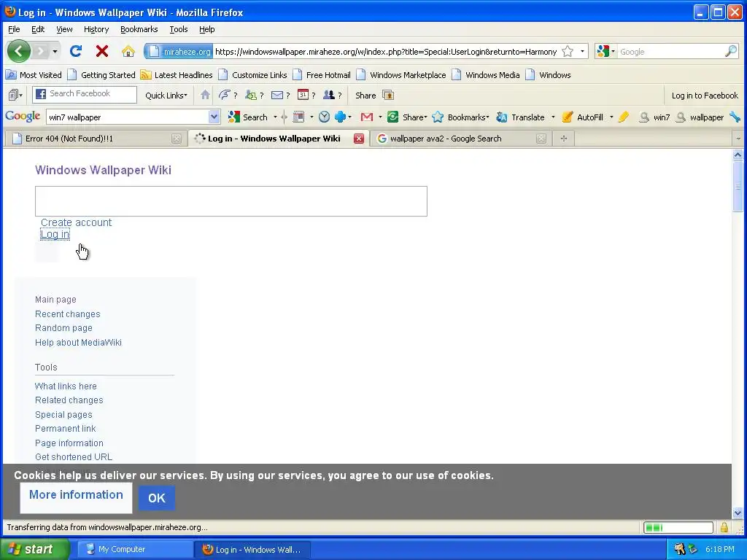The image size is (747, 560).
Task: List all tabs dropdown arrow
Action: click(x=738, y=139)
